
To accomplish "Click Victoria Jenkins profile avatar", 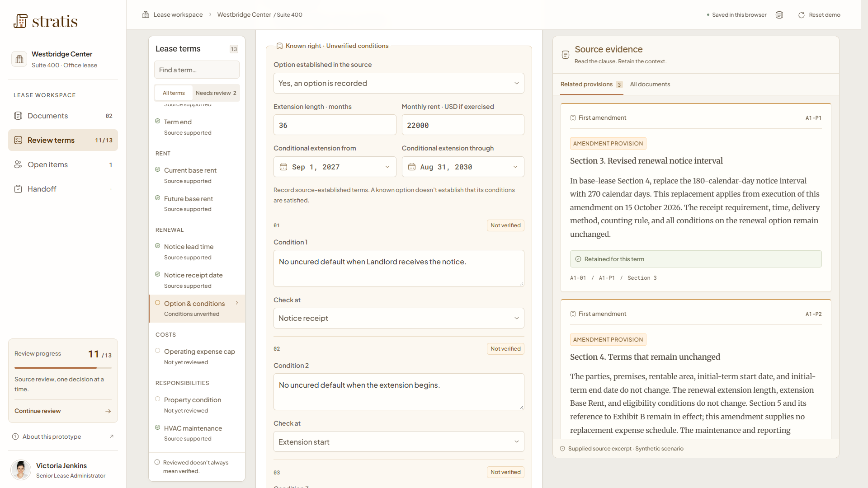I will click(x=21, y=470).
